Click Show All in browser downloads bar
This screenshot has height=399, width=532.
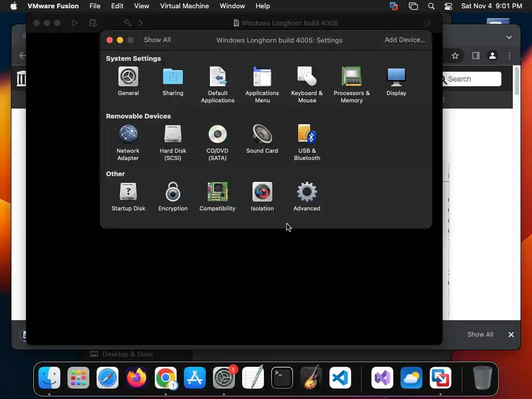tap(480, 334)
